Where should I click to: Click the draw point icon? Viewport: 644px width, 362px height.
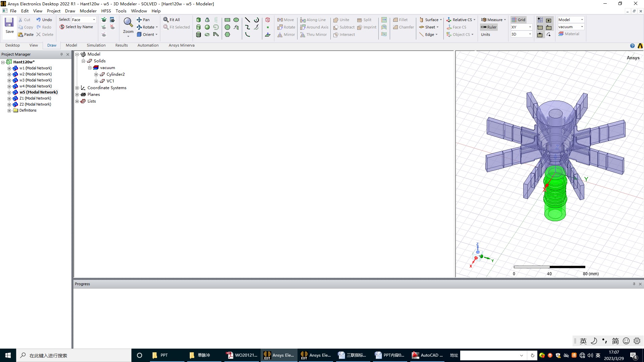(268, 27)
